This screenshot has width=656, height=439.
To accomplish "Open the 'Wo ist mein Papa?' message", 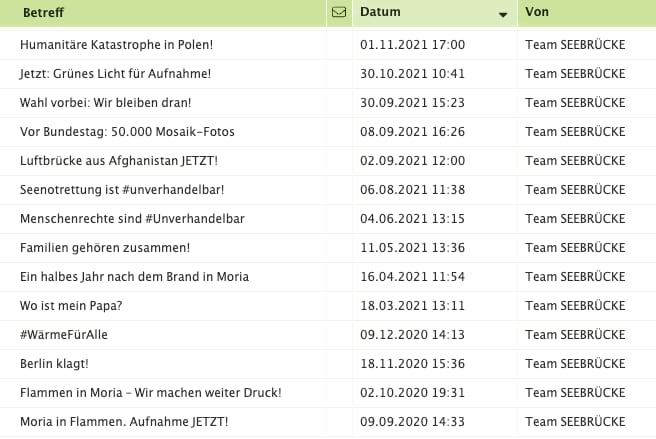I will pos(73,306).
